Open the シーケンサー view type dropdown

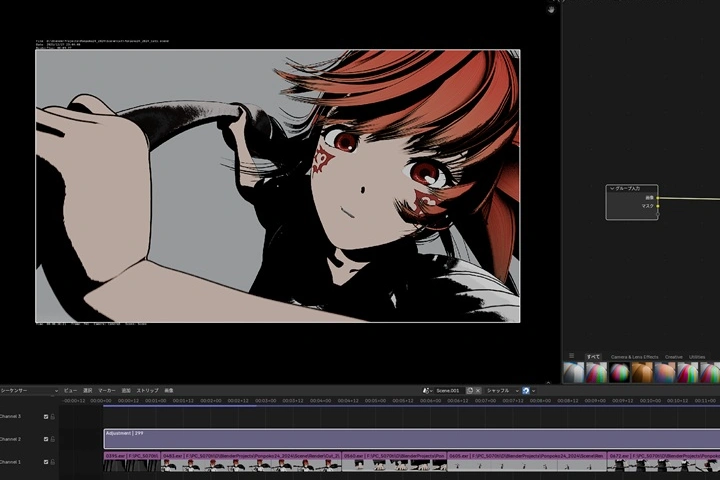coord(29,390)
